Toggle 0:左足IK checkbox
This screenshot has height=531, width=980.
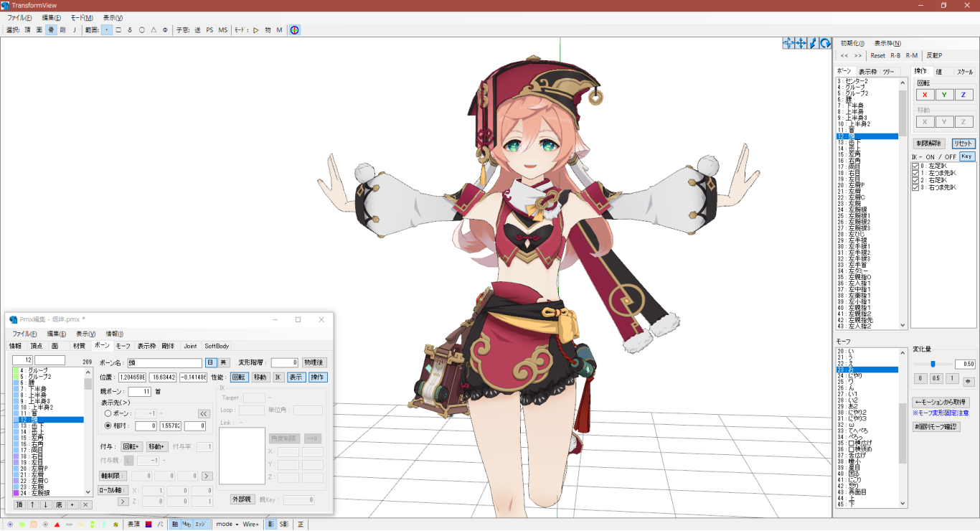point(915,166)
